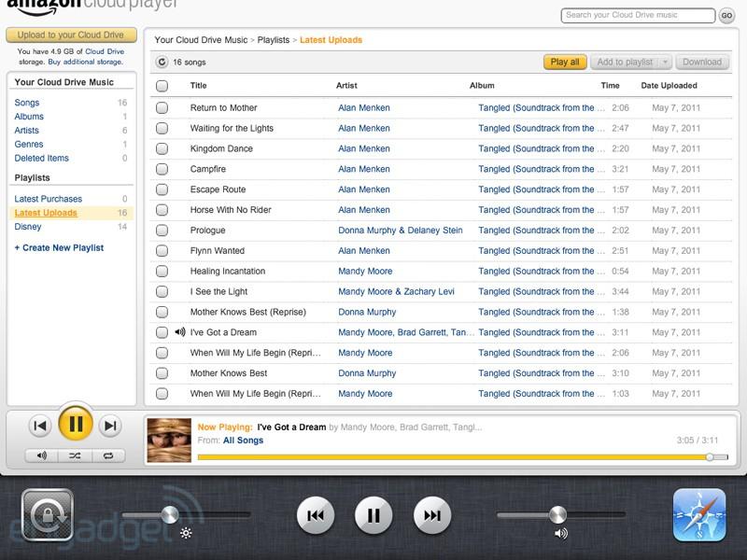The height and width of the screenshot is (560, 747).
Task: Open Safari from the iOS multitasking bar
Action: 698,515
